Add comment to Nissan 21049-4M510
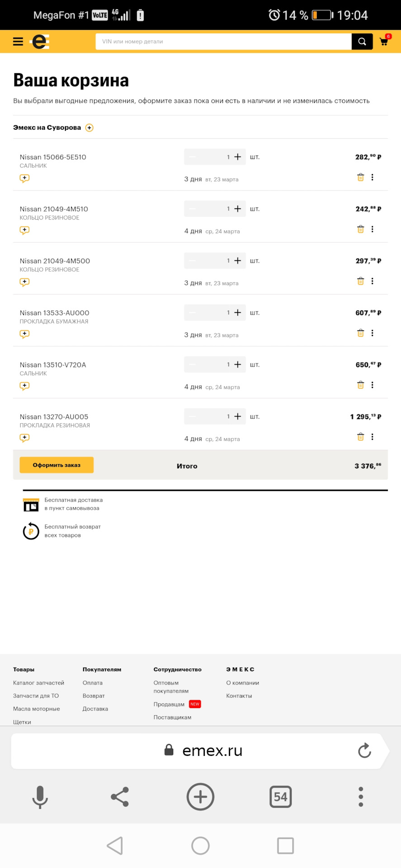401x868 pixels. click(x=24, y=230)
